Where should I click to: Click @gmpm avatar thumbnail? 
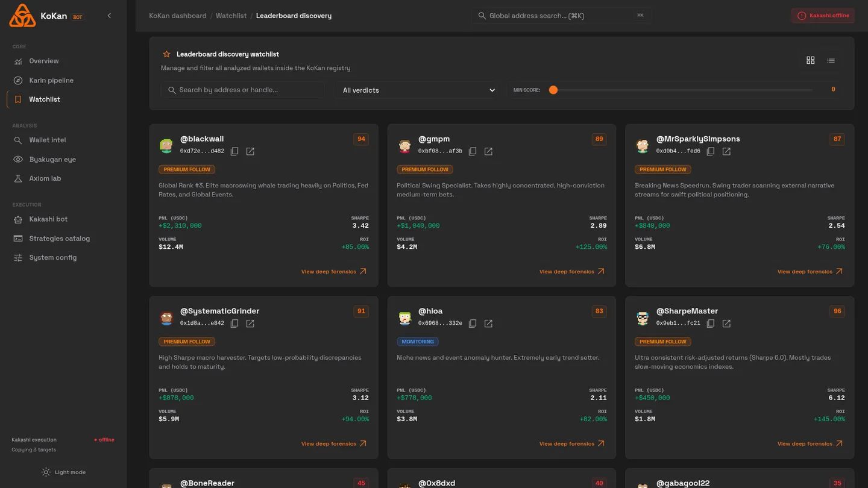[x=404, y=145]
